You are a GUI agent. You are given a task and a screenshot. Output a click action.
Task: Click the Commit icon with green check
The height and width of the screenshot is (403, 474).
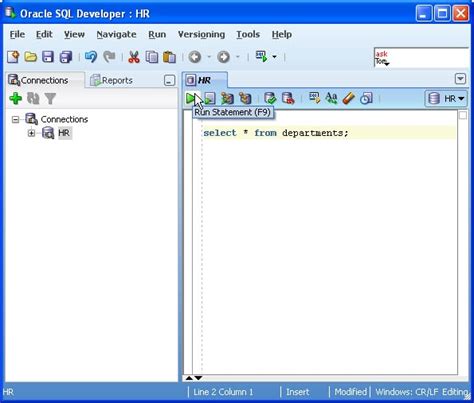click(x=270, y=98)
